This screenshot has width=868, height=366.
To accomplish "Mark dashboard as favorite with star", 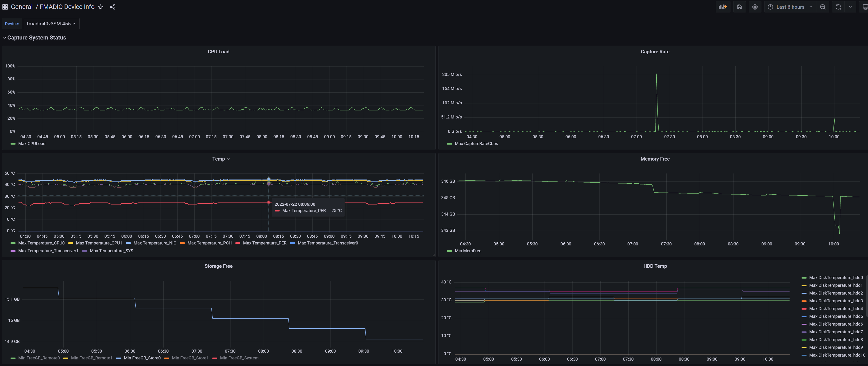I will 100,7.
